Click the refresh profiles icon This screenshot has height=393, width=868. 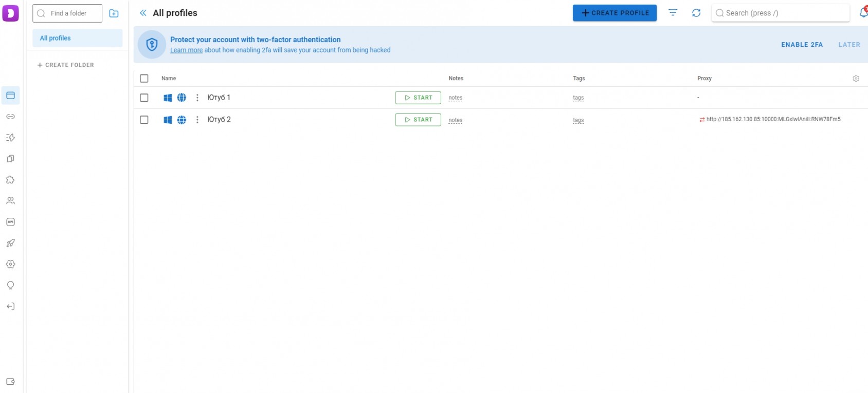tap(696, 13)
